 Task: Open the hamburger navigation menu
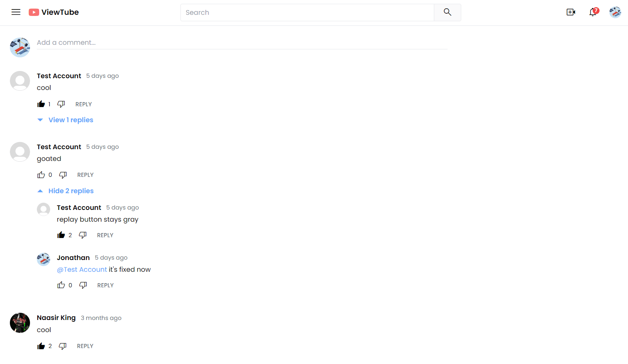click(x=16, y=12)
